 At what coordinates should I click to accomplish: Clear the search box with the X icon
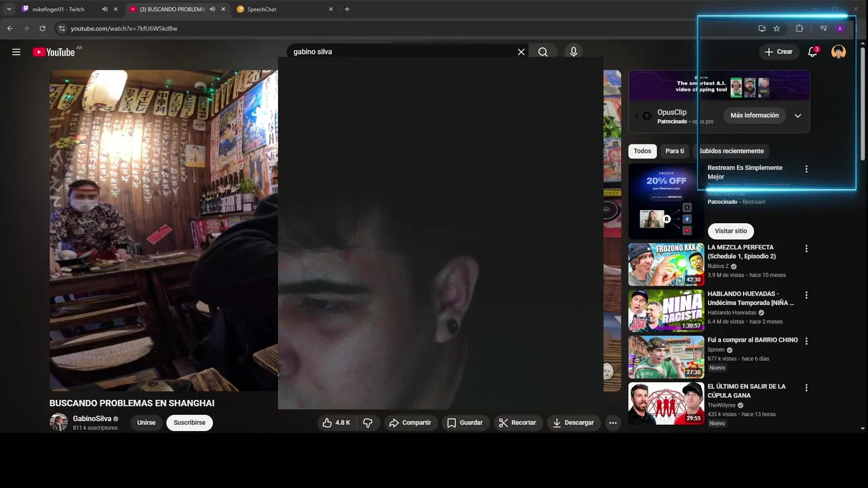pyautogui.click(x=521, y=52)
